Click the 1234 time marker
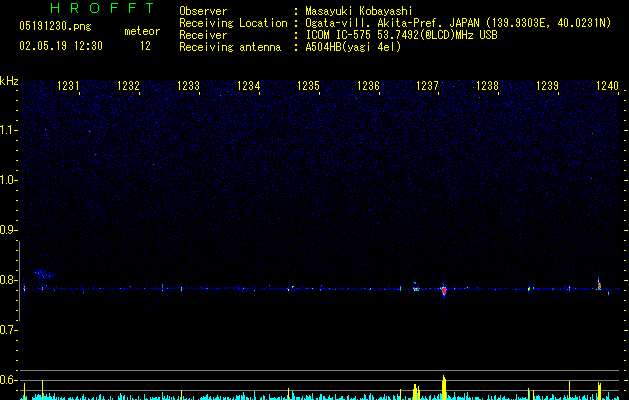Viewport: 629px width, 400px height. [248, 86]
